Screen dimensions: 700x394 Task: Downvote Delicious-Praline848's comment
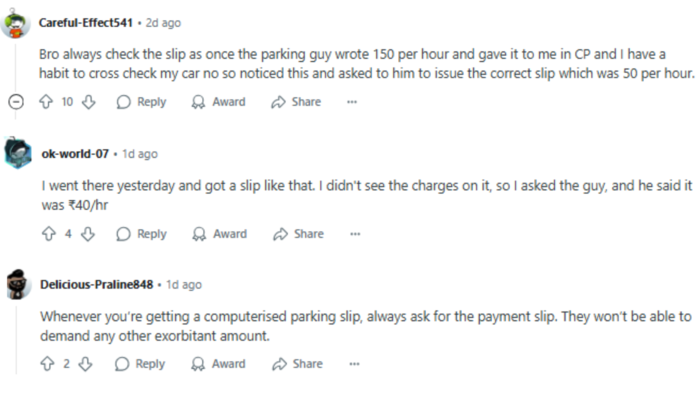86,364
